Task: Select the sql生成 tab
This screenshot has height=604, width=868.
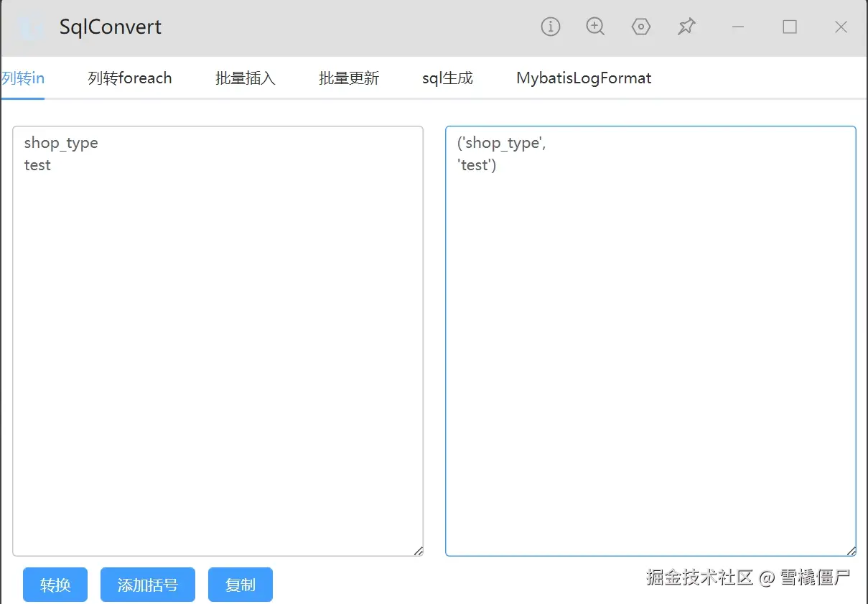Action: coord(447,78)
